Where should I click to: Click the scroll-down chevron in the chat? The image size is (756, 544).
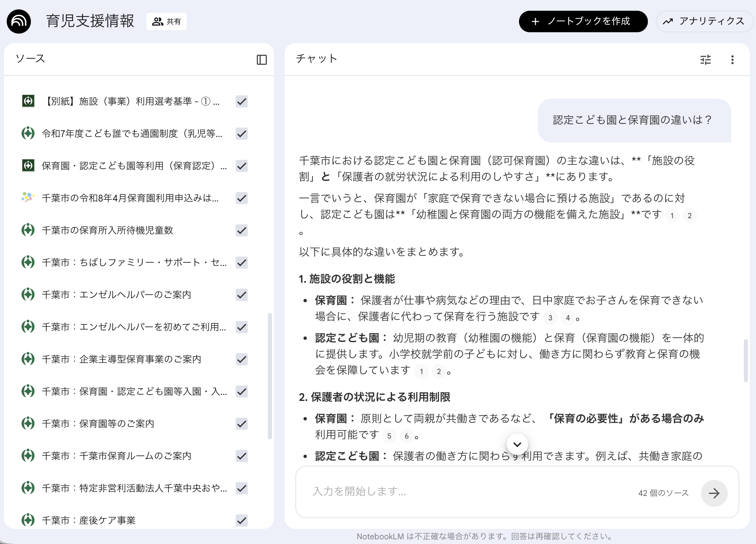tap(517, 444)
